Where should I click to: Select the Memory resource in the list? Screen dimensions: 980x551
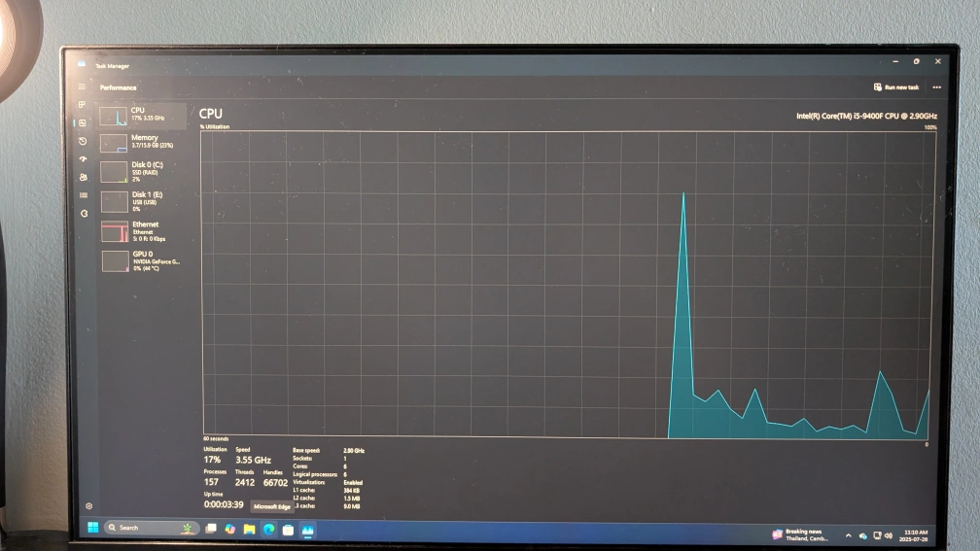142,142
